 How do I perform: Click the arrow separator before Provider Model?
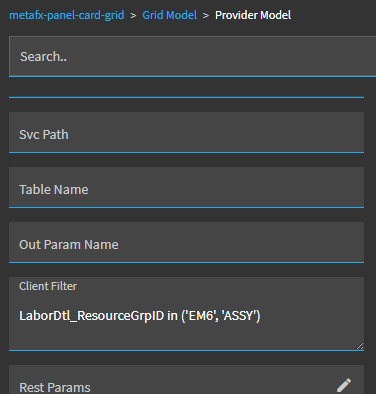(206, 15)
